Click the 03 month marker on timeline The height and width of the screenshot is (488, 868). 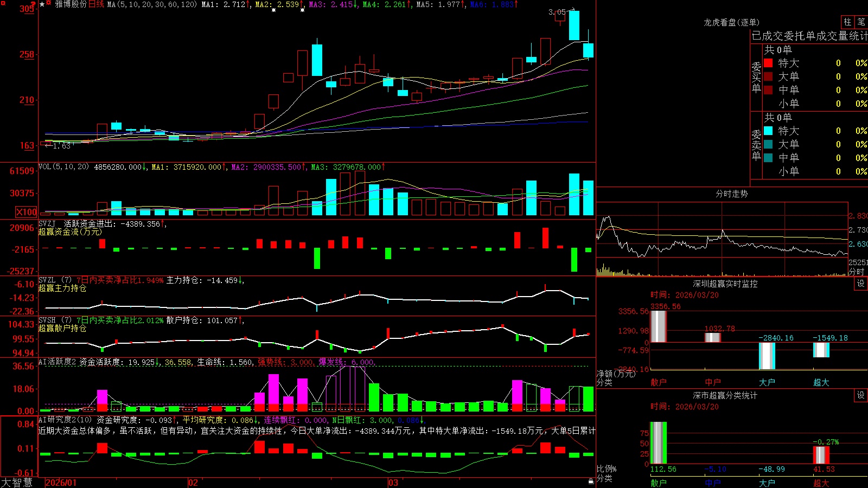pos(393,483)
